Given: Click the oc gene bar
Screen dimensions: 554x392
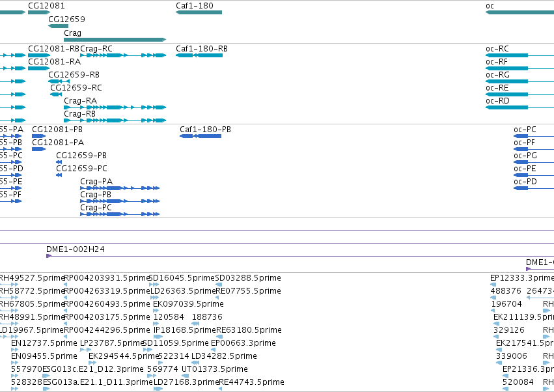Looking at the screenshot, I should [519, 12].
